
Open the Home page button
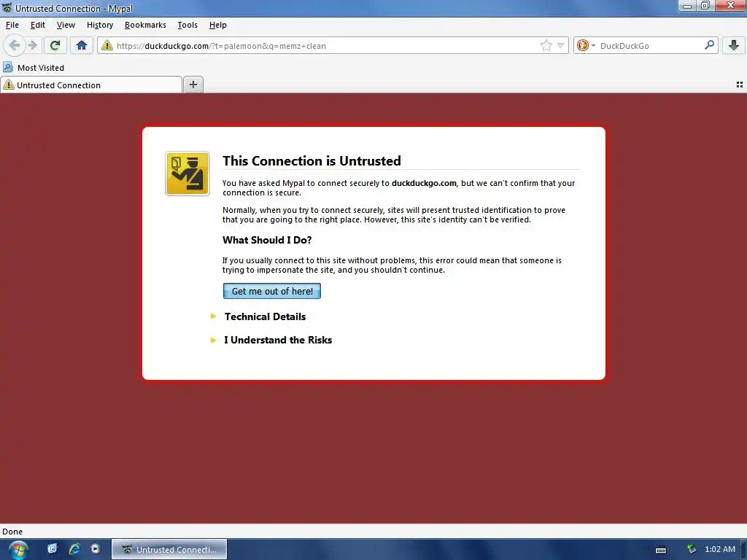(82, 45)
